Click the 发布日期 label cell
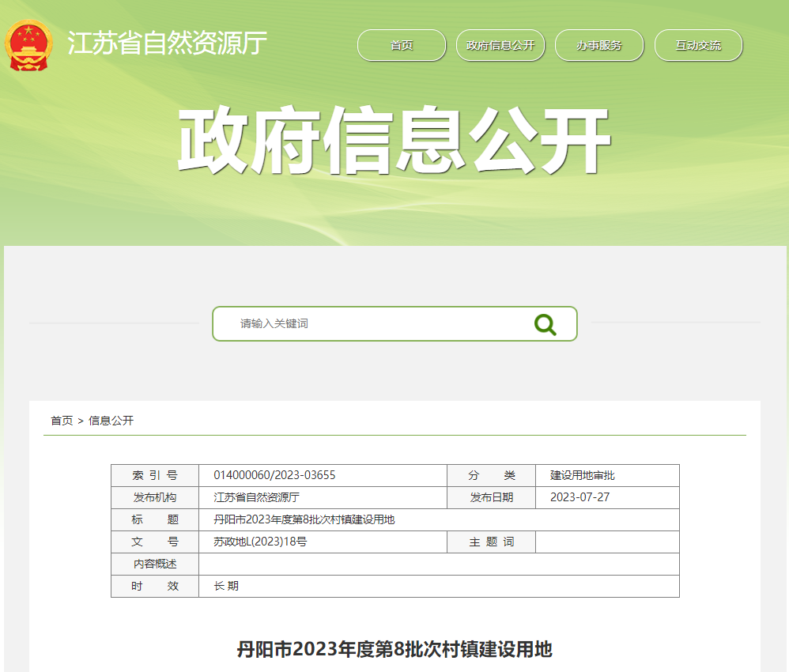 pyautogui.click(x=491, y=497)
